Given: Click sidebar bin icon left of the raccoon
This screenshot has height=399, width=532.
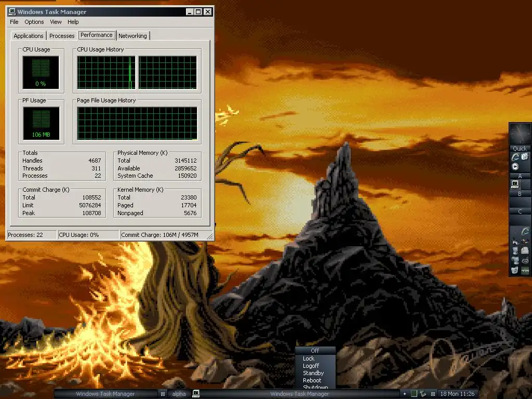Looking at the screenshot, I should (515, 260).
